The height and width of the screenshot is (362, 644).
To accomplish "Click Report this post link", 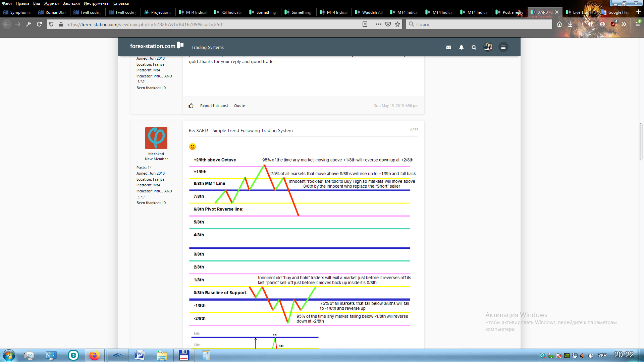I will click(214, 106).
